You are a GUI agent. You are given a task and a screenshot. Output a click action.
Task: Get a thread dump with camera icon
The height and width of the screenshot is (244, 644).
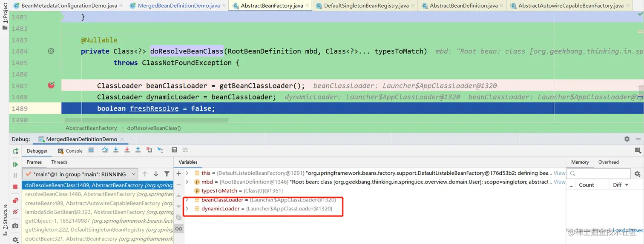15,226
